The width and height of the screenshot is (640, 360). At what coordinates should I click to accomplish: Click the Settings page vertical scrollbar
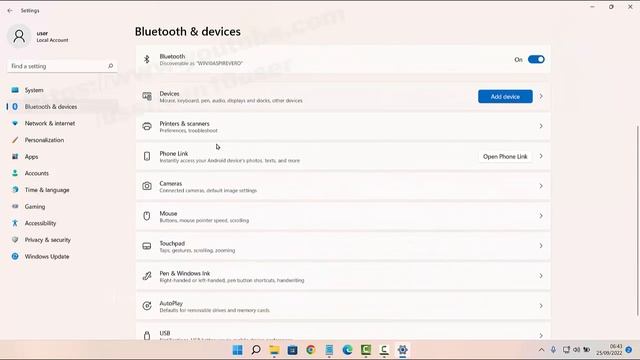click(x=638, y=220)
